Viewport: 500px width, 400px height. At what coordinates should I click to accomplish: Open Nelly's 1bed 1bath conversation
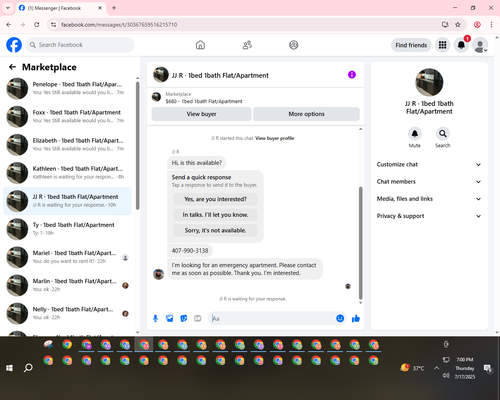(x=68, y=313)
